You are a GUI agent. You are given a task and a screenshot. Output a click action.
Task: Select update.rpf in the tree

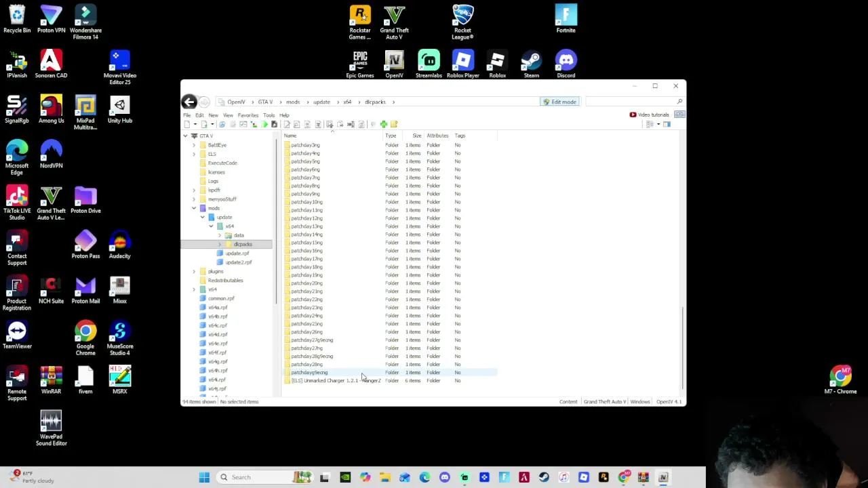pos(237,253)
